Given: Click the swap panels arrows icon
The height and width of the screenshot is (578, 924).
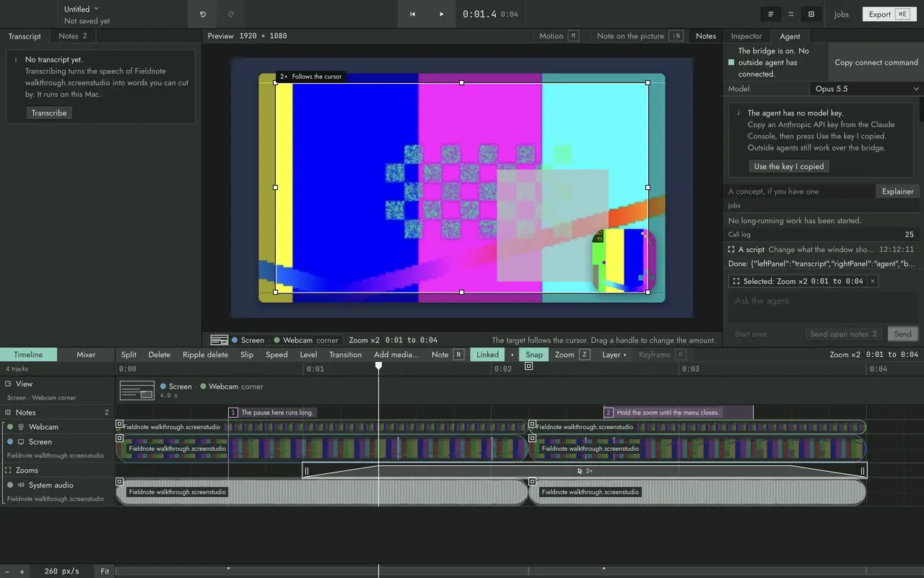Looking at the screenshot, I should 791,14.
